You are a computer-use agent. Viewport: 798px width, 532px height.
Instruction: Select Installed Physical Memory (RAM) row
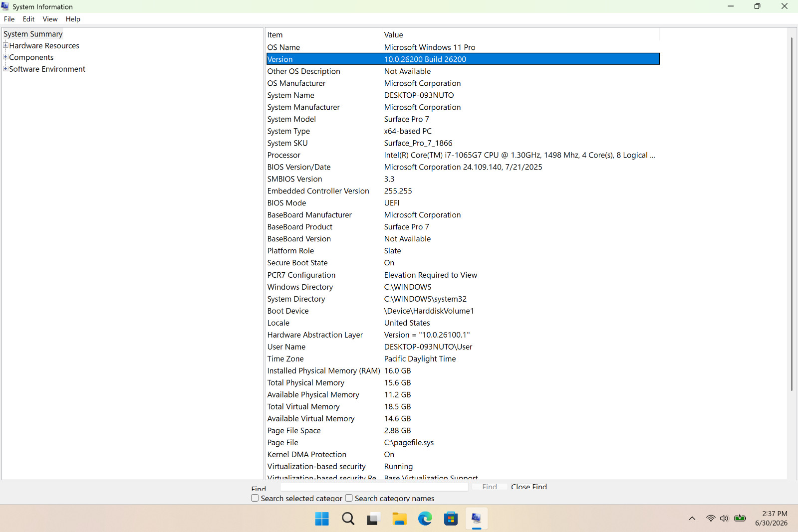(x=463, y=371)
